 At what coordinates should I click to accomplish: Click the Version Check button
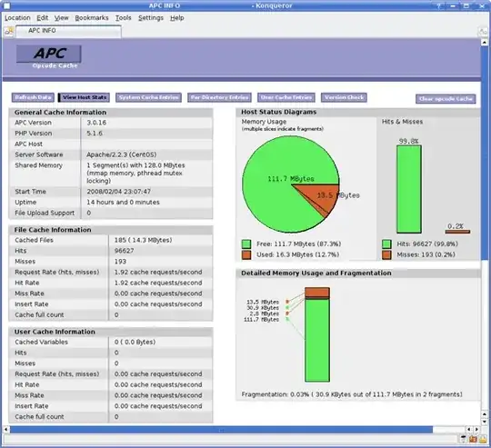[344, 97]
